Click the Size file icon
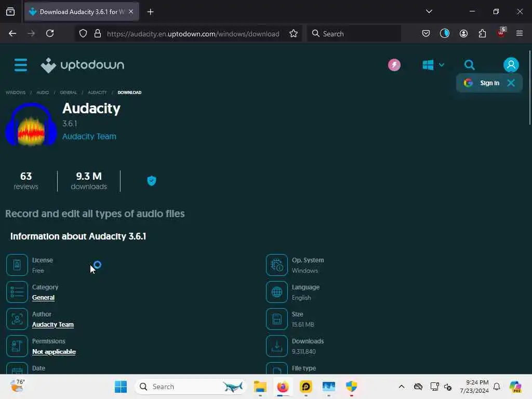This screenshot has width=532, height=399. [x=277, y=319]
